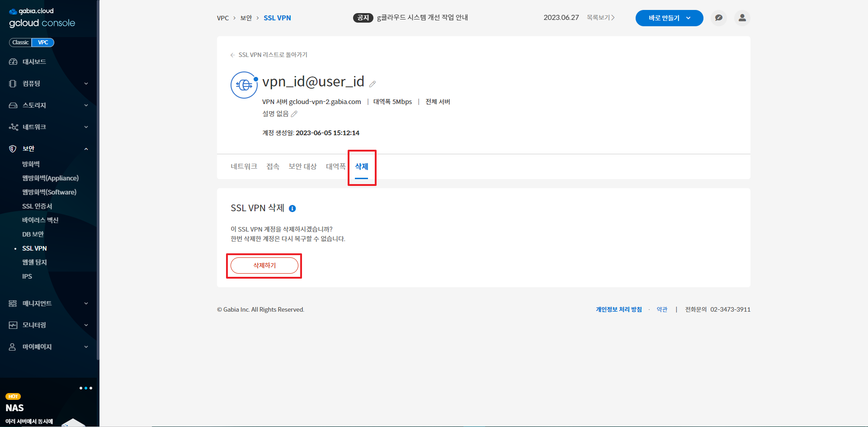868x427 pixels.
Task: Open SSL 인증서 in the sidebar
Action: tap(37, 206)
